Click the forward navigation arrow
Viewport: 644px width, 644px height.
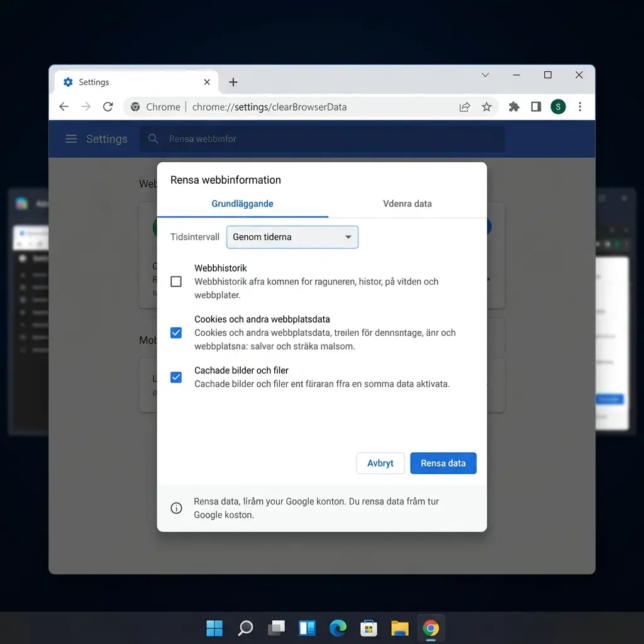coord(86,107)
